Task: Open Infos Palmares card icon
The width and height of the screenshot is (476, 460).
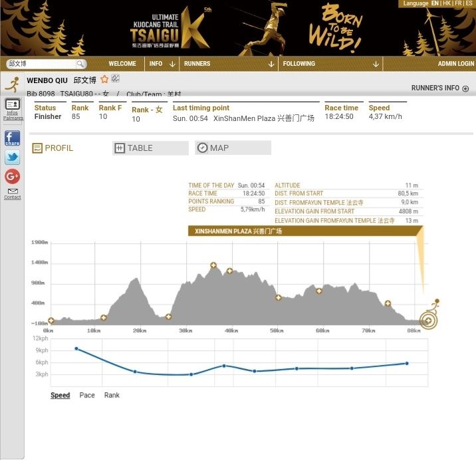Action: click(12, 105)
